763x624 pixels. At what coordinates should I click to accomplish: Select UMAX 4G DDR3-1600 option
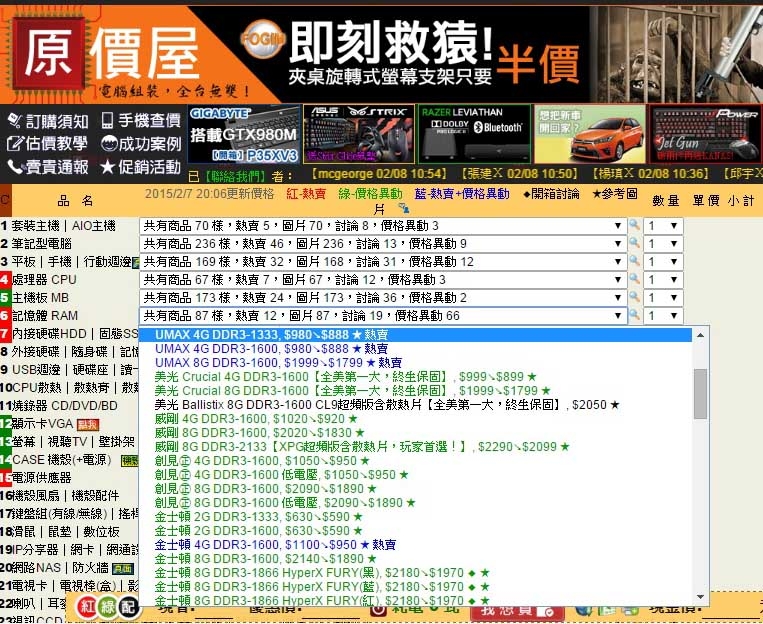[415, 349]
